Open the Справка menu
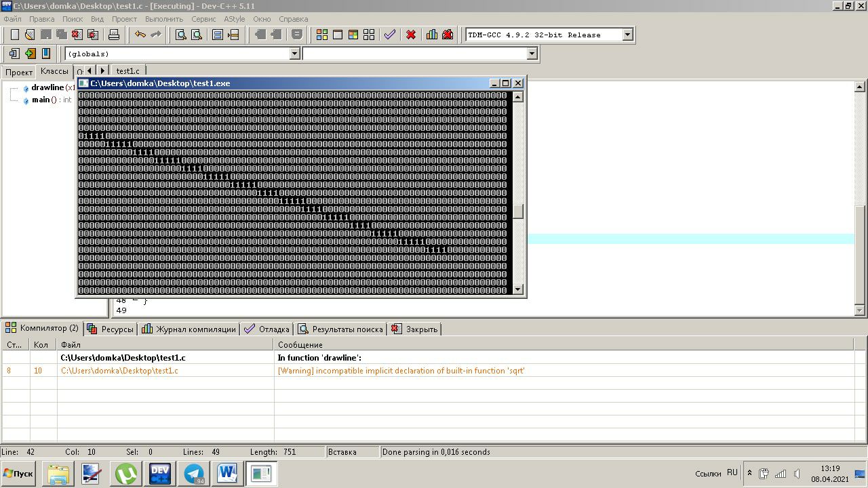The height and width of the screenshot is (488, 868). point(293,19)
